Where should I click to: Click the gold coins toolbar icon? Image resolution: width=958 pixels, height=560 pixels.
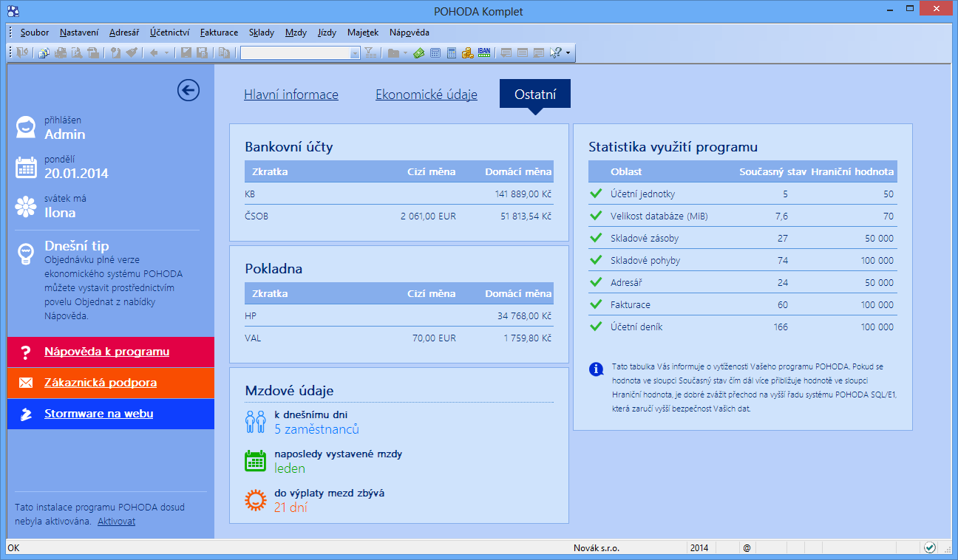(x=468, y=52)
